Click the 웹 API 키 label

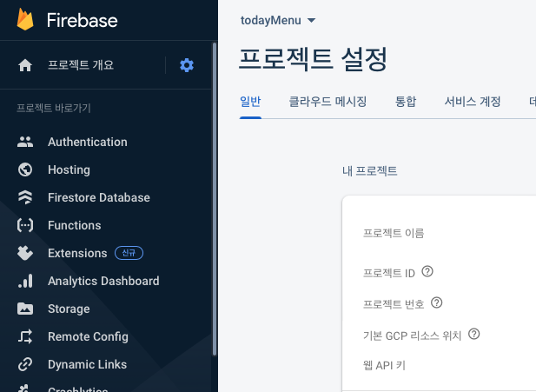[x=384, y=365]
